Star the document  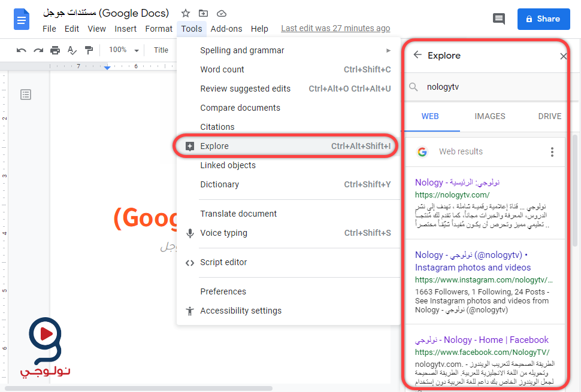click(x=186, y=14)
